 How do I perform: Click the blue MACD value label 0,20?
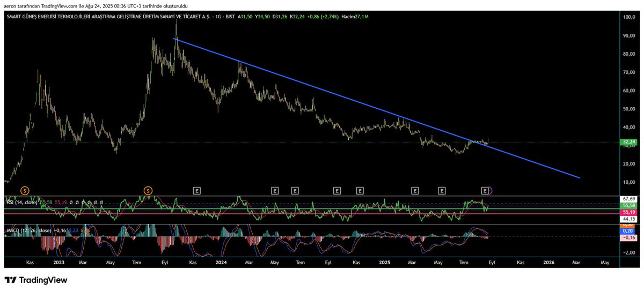tap(628, 230)
